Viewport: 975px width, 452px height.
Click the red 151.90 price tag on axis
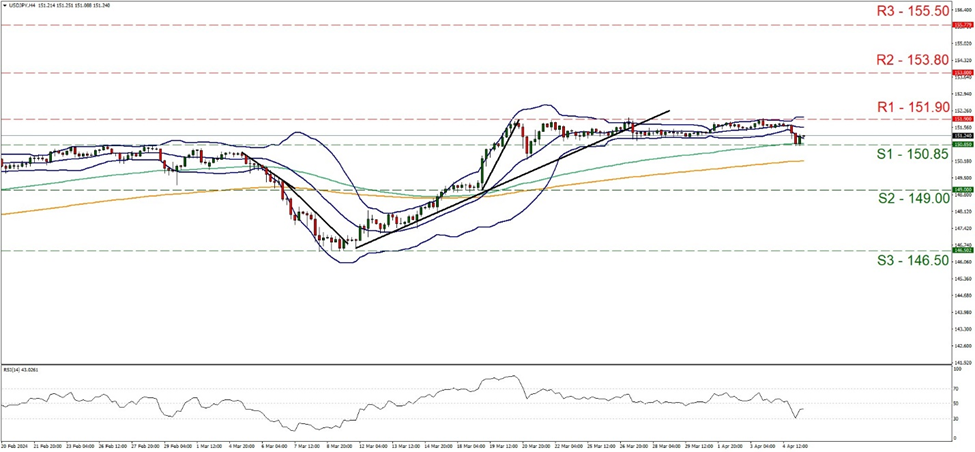click(961, 119)
